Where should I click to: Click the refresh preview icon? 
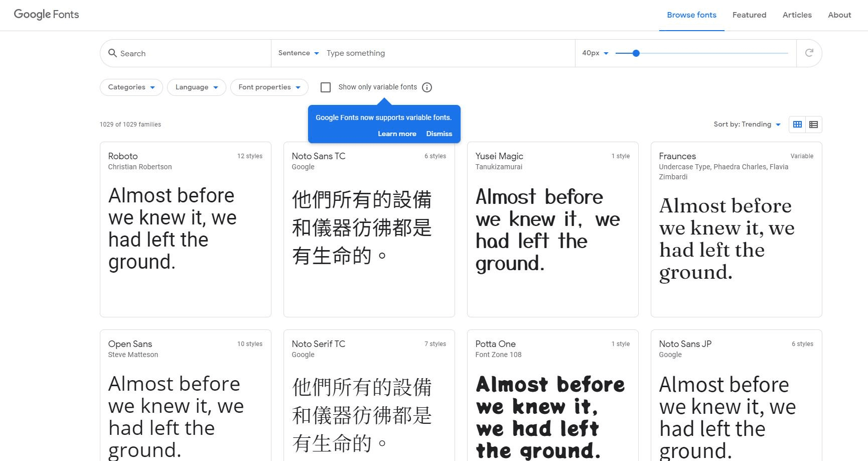click(809, 53)
